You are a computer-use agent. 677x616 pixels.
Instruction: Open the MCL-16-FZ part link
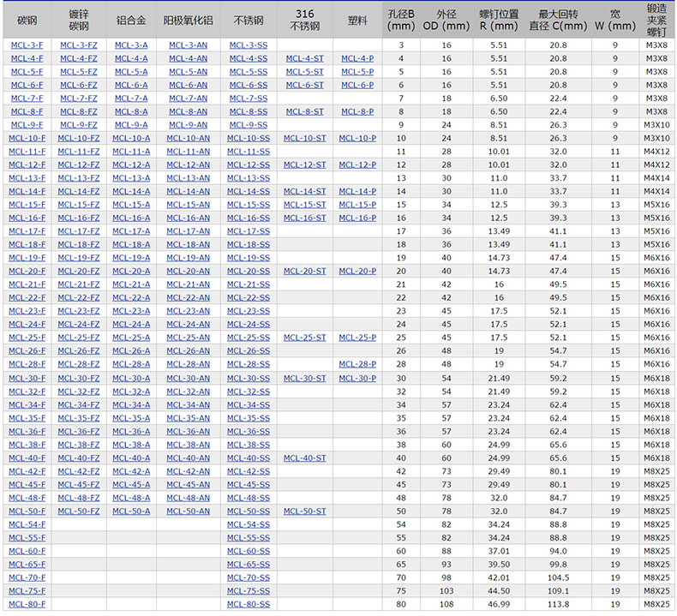click(78, 218)
